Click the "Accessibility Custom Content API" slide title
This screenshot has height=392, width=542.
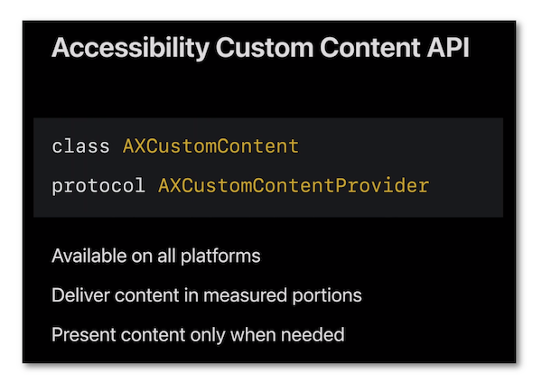coord(260,49)
